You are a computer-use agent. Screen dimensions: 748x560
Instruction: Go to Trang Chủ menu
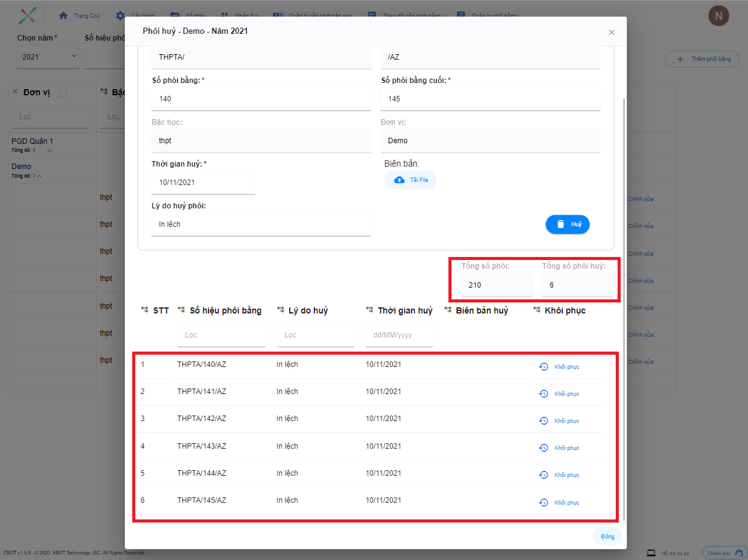click(79, 15)
